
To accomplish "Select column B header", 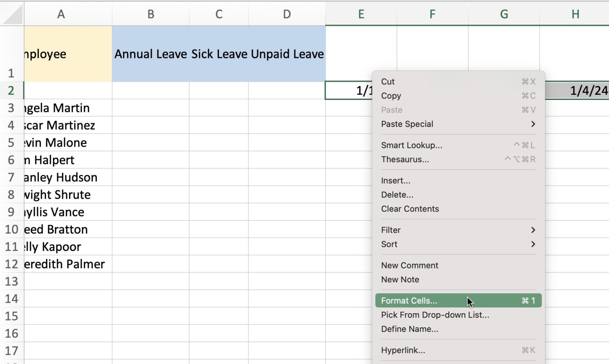I will (151, 14).
